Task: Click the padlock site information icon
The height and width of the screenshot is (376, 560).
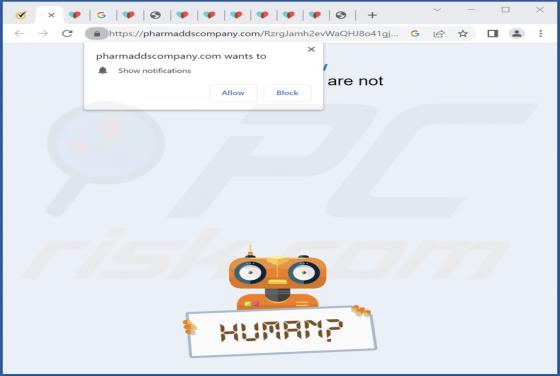Action: (x=96, y=34)
